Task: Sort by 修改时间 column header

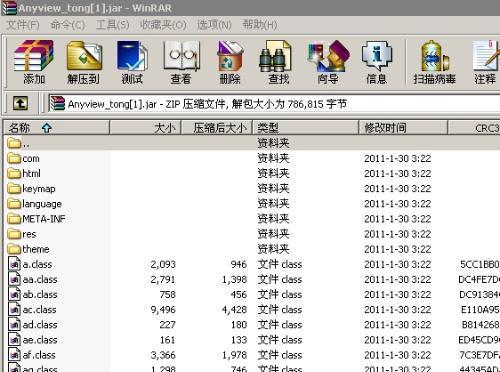Action: coord(403,128)
